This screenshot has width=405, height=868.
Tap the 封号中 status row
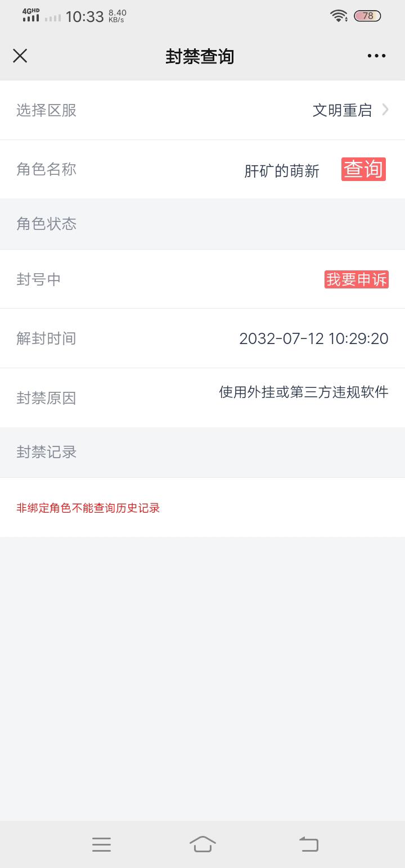pyautogui.click(x=202, y=279)
